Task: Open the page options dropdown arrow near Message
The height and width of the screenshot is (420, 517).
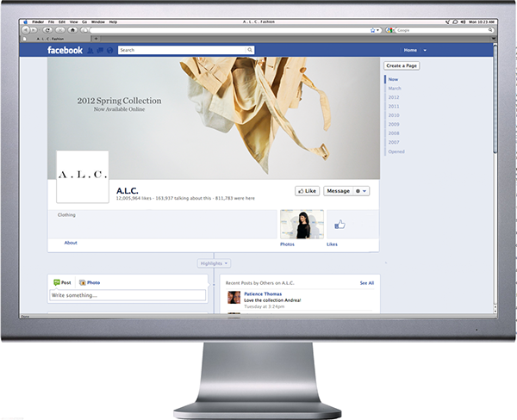Action: pos(364,191)
